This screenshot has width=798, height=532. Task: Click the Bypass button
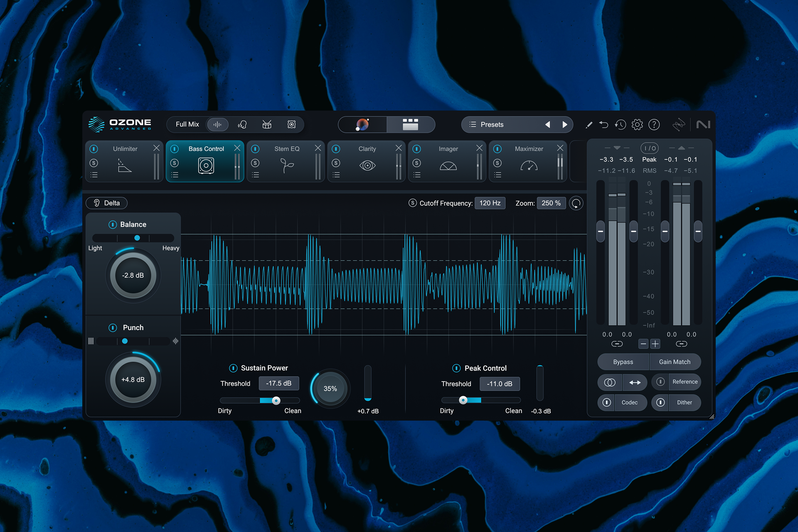pyautogui.click(x=623, y=362)
